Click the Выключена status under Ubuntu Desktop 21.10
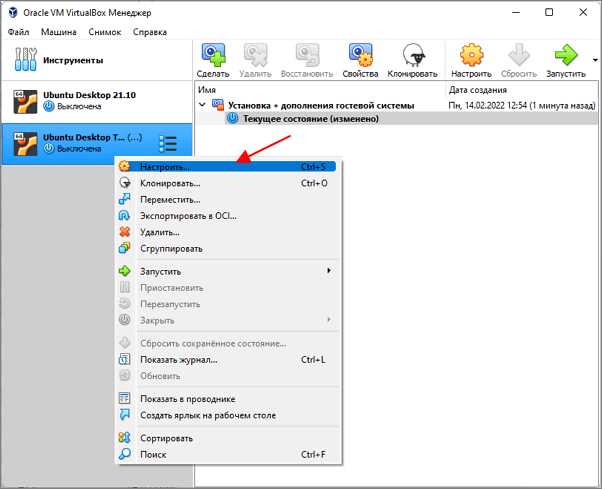Viewport: 602px width, 489px height. [x=79, y=106]
